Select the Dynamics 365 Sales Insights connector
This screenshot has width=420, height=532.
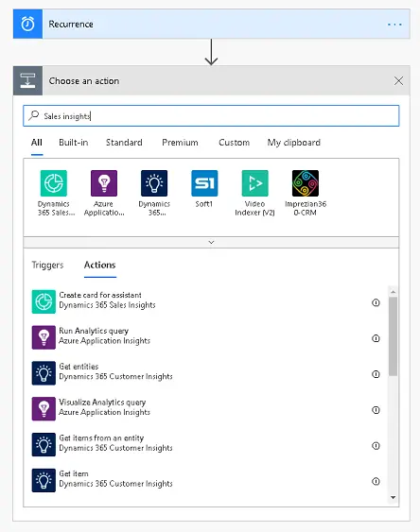coord(54,193)
